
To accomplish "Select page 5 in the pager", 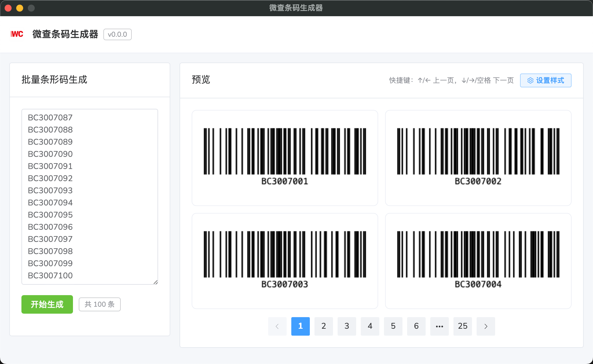I will click(393, 326).
